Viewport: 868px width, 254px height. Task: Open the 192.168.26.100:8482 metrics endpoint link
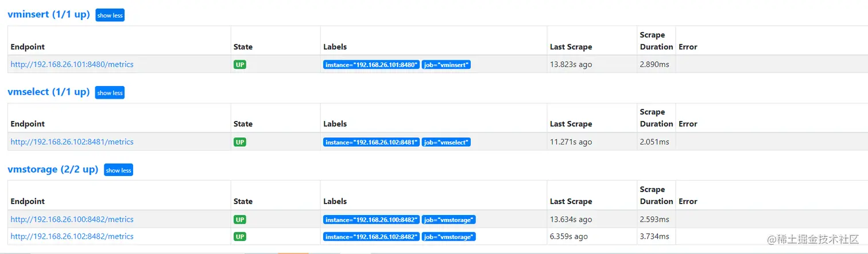72,219
